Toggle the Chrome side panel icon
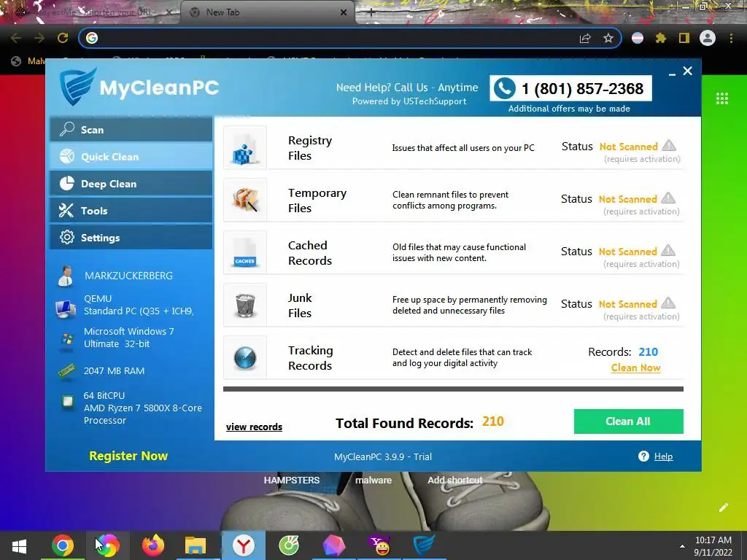 point(684,38)
